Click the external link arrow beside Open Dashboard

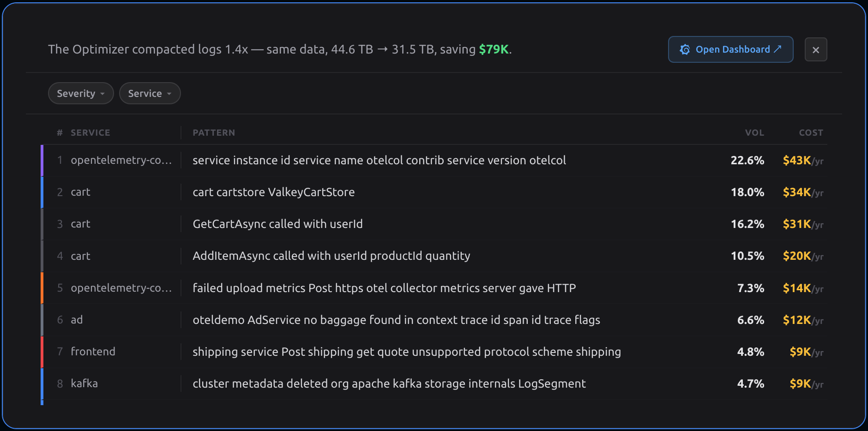778,49
